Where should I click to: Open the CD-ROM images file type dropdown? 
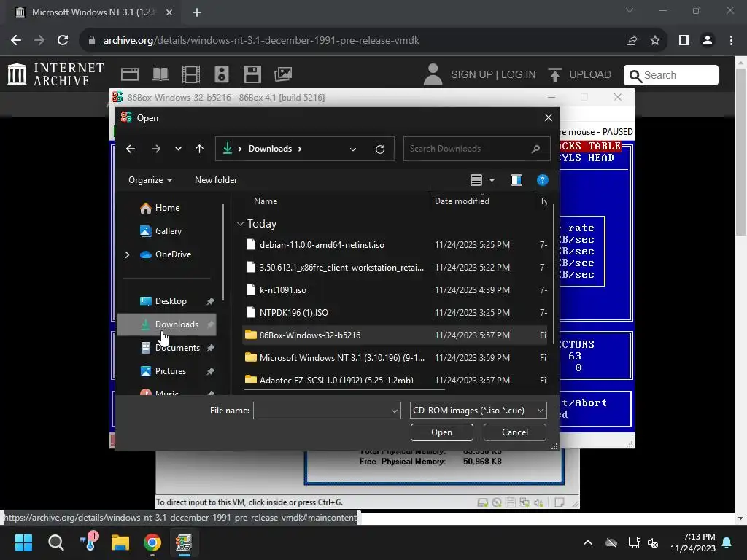[478, 411]
